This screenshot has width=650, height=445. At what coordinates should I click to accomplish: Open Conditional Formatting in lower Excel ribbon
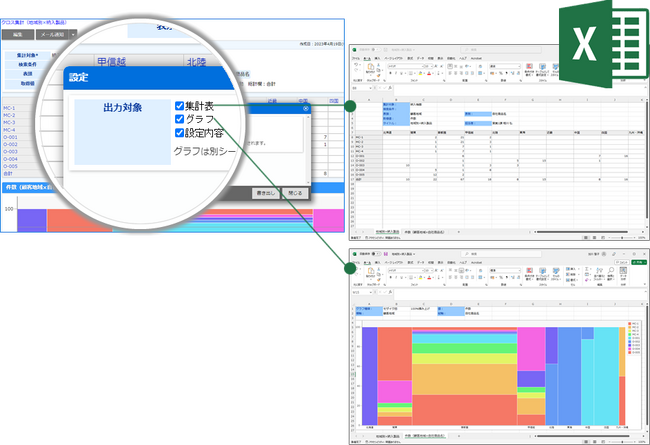pos(529,273)
